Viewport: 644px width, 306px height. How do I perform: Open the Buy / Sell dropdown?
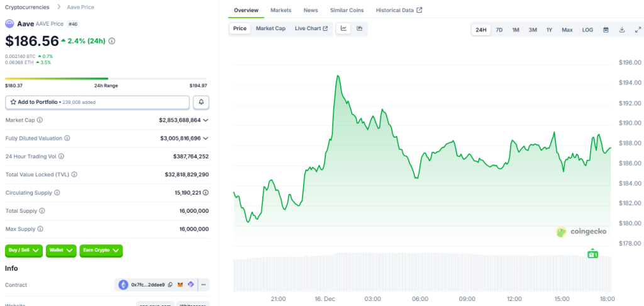(24, 251)
